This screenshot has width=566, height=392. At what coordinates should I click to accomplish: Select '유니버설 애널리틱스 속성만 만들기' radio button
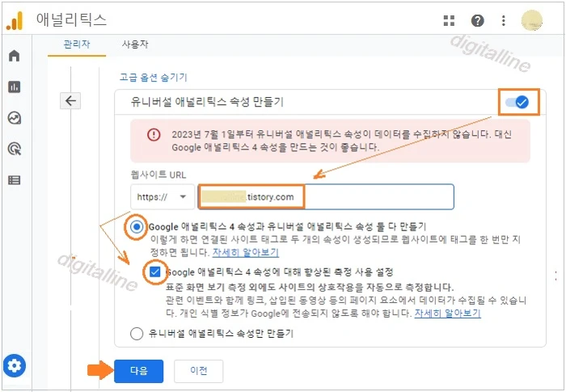pyautogui.click(x=137, y=334)
